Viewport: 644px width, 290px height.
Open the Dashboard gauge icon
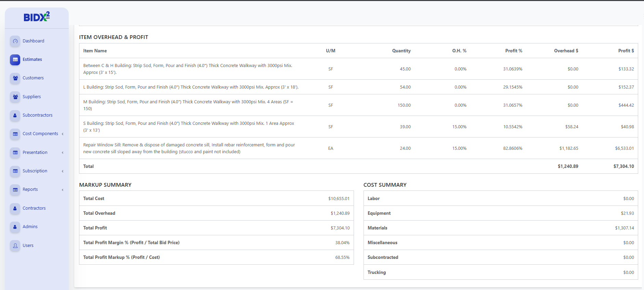[15, 41]
